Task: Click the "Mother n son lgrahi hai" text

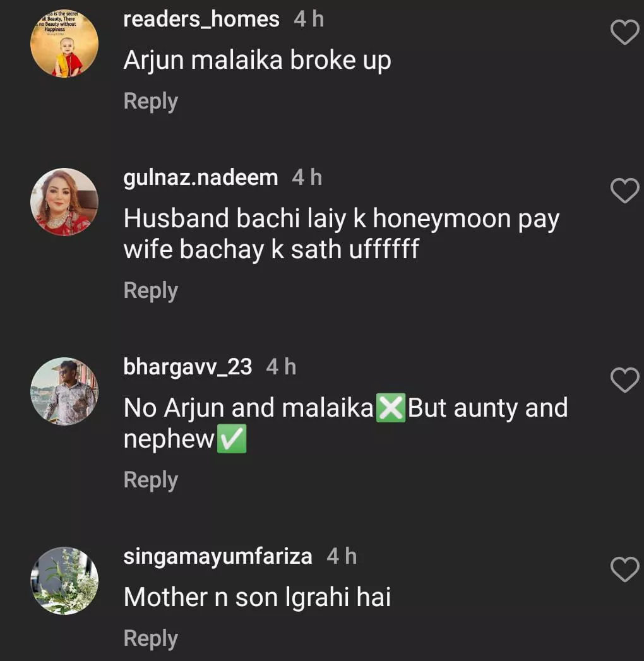Action: [x=257, y=597]
